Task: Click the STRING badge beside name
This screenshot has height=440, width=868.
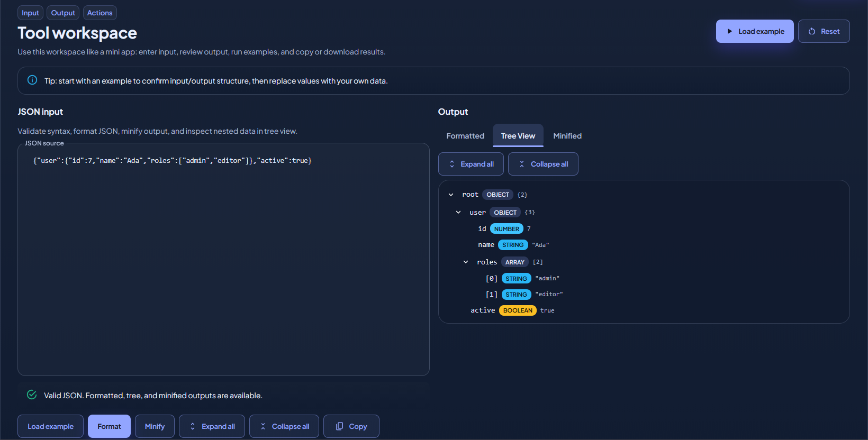Action: 513,245
